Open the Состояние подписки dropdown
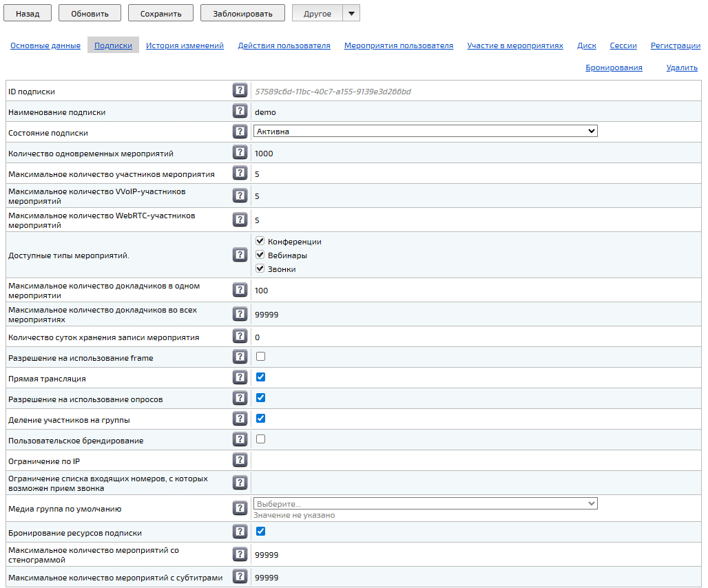This screenshot has width=708, height=588. [x=425, y=131]
